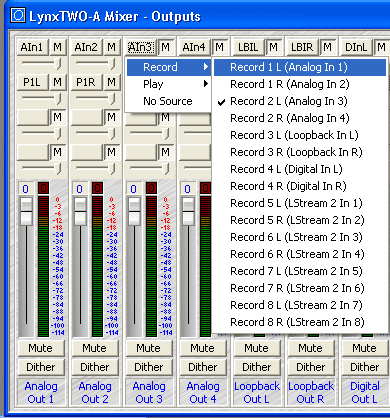Toggle the M mute button next to DInL
Screen dimensions: 390x418
(381, 47)
